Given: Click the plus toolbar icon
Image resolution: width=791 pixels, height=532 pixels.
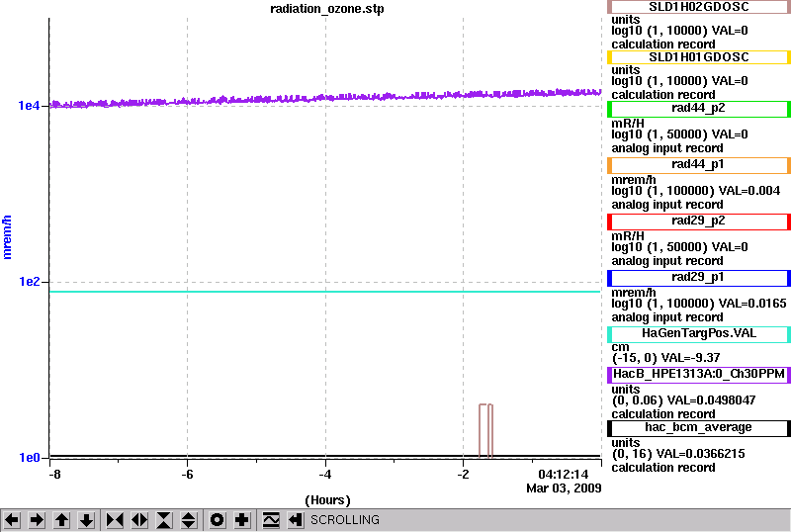Looking at the screenshot, I should point(242,520).
